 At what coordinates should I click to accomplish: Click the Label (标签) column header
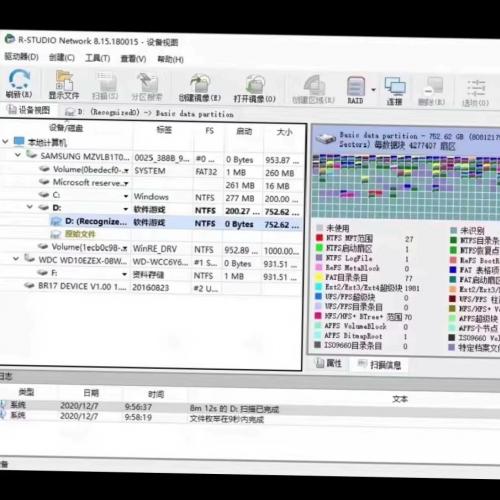coord(164,129)
